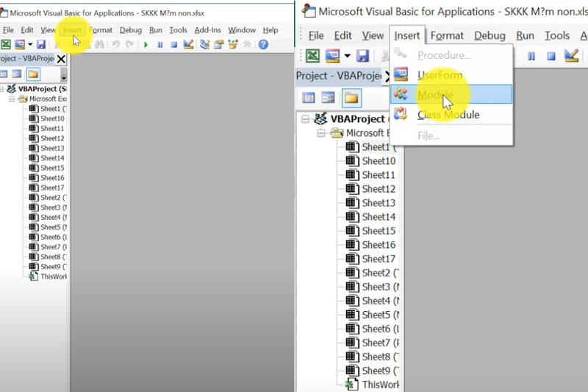The width and height of the screenshot is (588, 392).
Task: Open File menu in right window
Action: click(x=316, y=35)
